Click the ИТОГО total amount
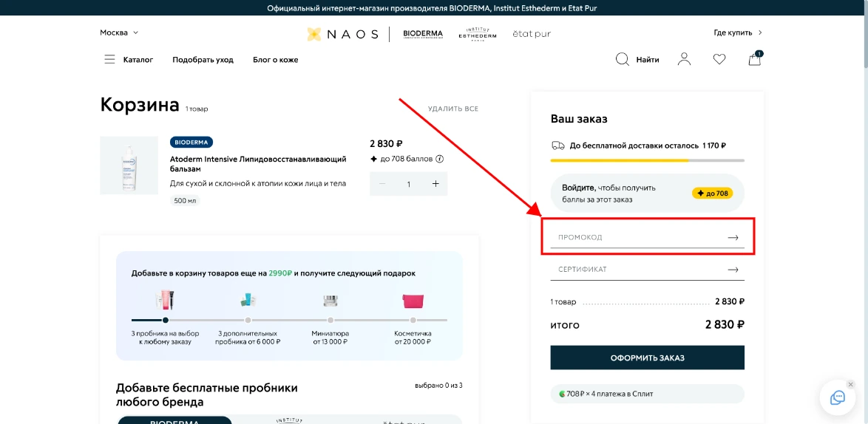 tap(724, 325)
